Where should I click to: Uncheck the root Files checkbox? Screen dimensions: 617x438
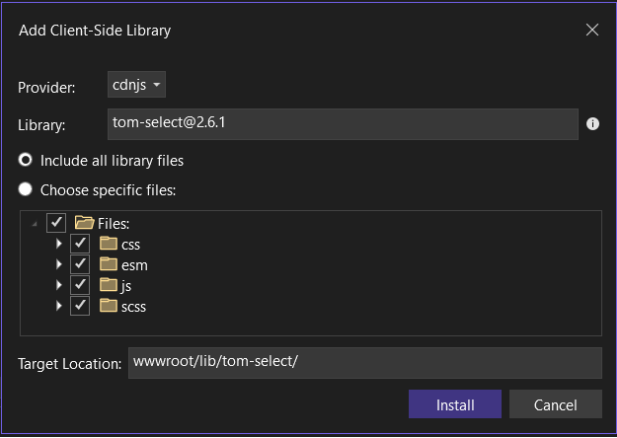pyautogui.click(x=56, y=223)
